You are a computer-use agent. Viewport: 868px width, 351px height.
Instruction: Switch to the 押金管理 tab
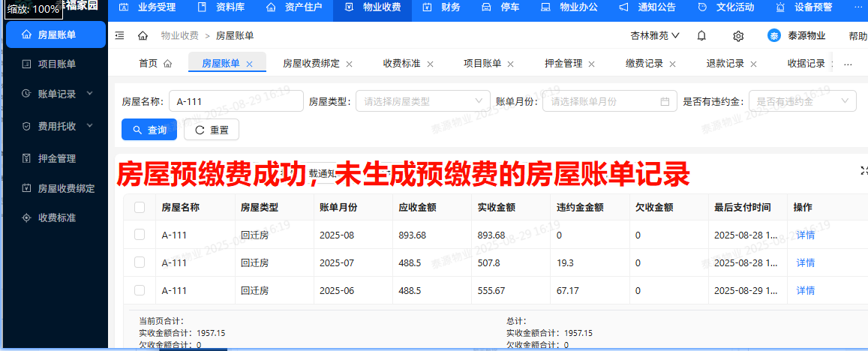(563, 64)
